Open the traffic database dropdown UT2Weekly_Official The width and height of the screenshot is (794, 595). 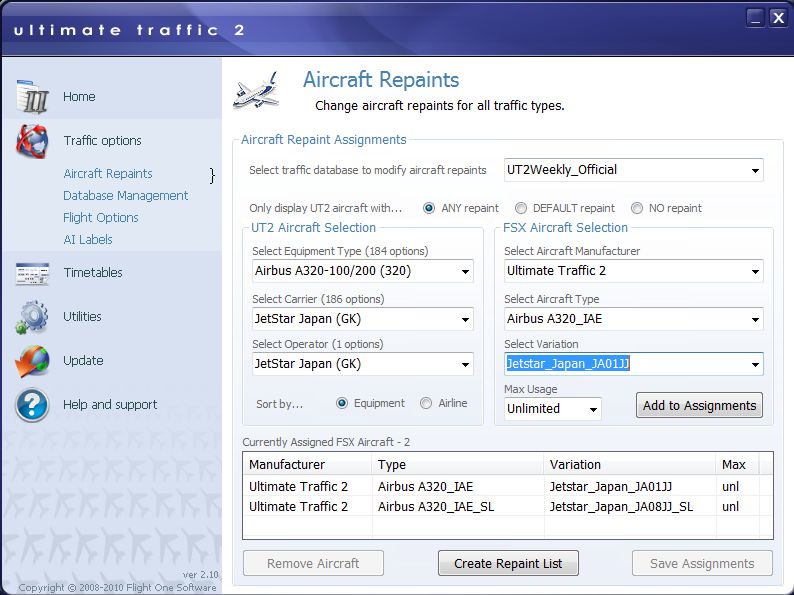(633, 170)
